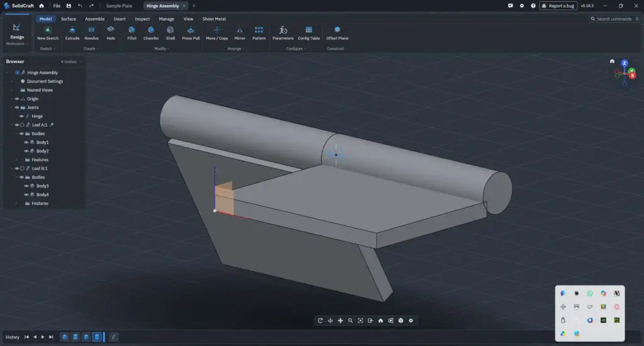Image resolution: width=644 pixels, height=346 pixels.
Task: Open the feedback chat icon in the title bar
Action: (510, 6)
